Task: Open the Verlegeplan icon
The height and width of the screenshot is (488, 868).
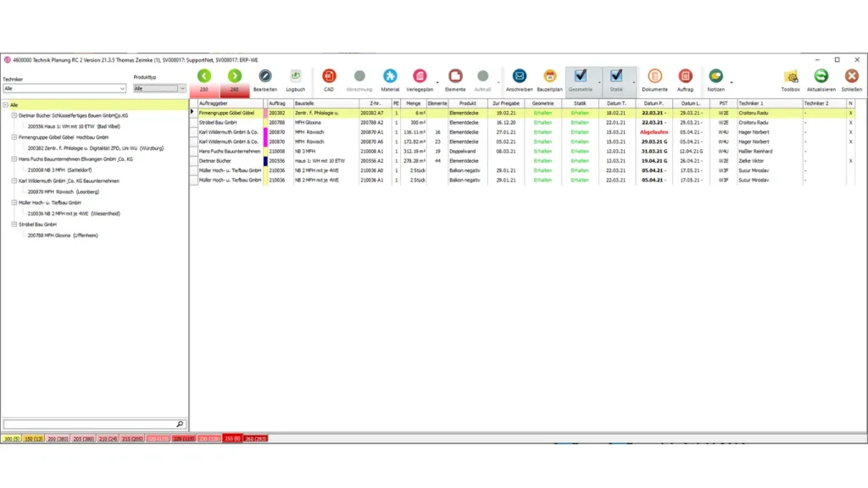Action: pos(420,77)
